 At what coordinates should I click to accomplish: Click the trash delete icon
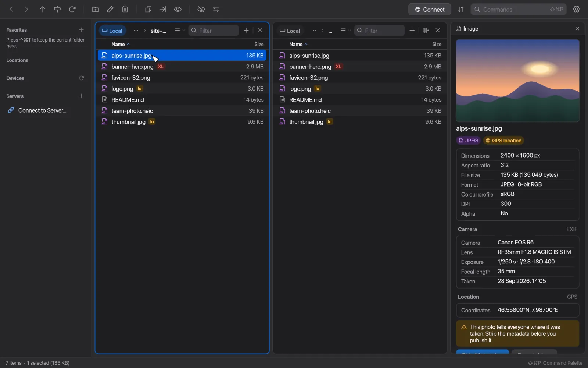tap(125, 10)
